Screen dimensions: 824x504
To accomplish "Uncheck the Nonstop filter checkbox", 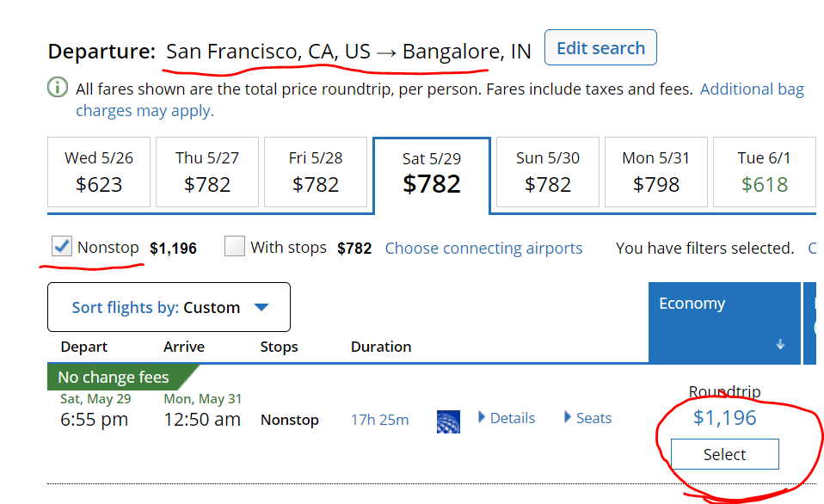I will coord(62,247).
